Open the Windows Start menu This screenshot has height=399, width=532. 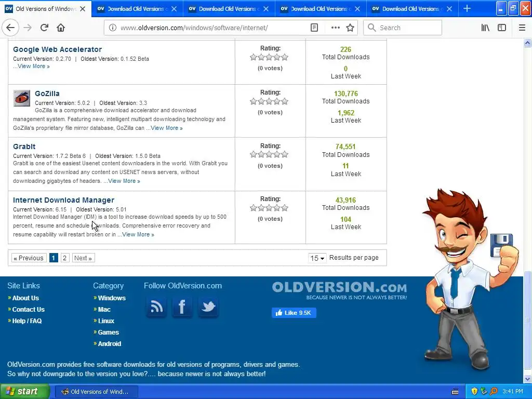point(25,391)
